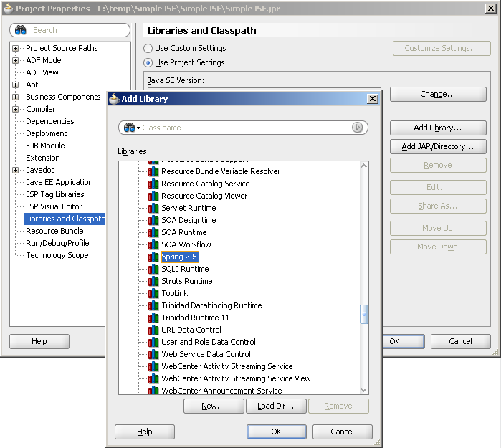Select Use Custom Settings radio button

[148, 48]
